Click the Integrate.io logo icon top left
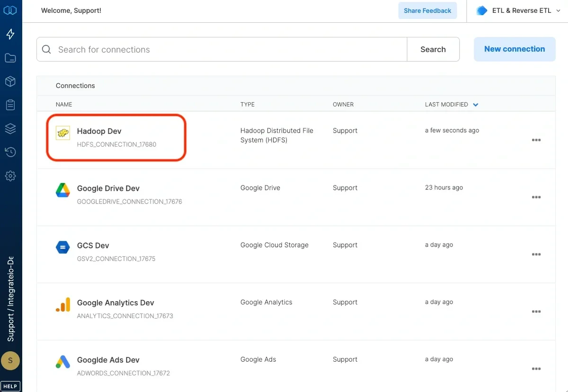 pyautogui.click(x=10, y=10)
